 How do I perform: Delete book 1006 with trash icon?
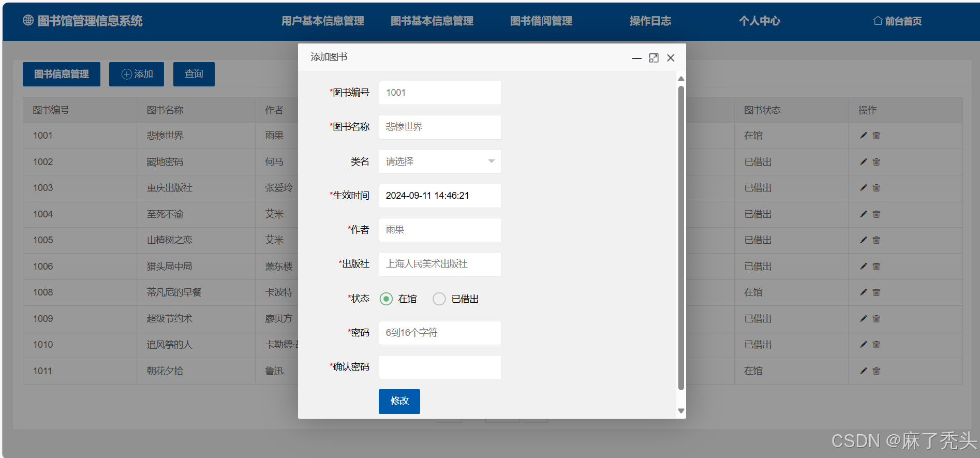click(x=876, y=267)
